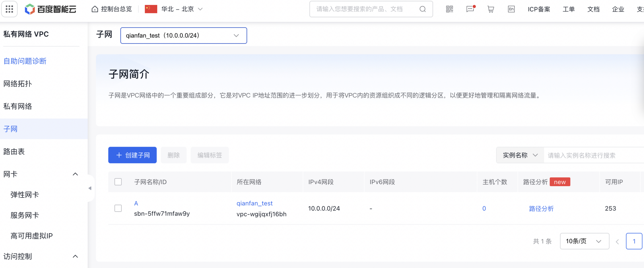Image resolution: width=644 pixels, height=268 pixels.
Task: Open the qianfan_test VPC dropdown
Action: click(x=183, y=35)
